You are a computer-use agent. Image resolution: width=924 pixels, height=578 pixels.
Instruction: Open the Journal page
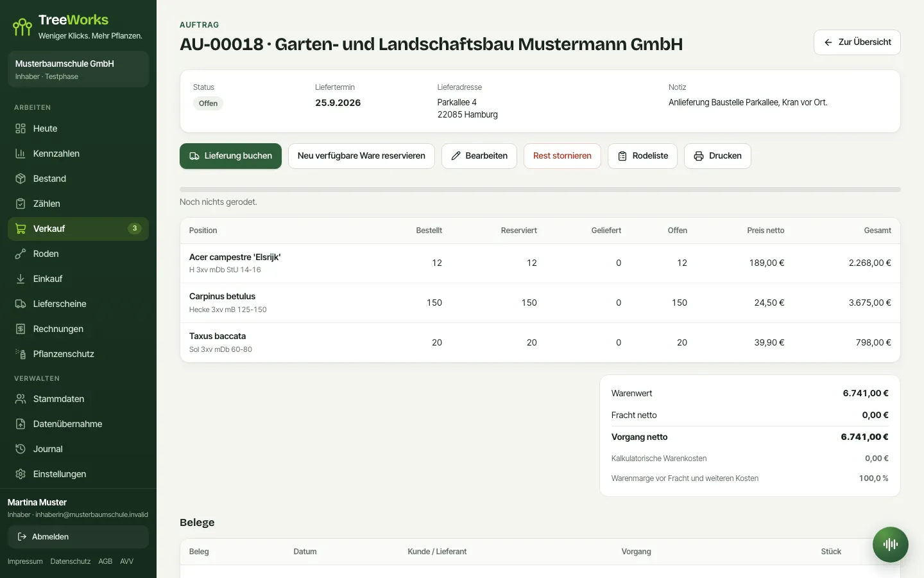tap(78, 449)
